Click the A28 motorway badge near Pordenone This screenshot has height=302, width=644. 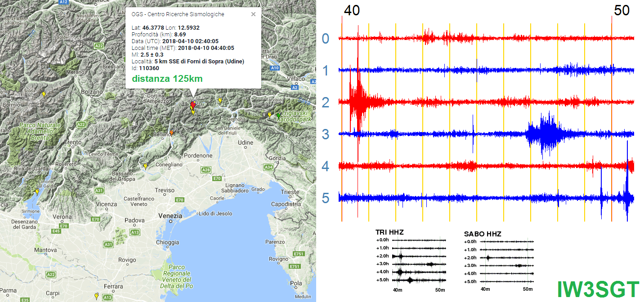click(206, 170)
